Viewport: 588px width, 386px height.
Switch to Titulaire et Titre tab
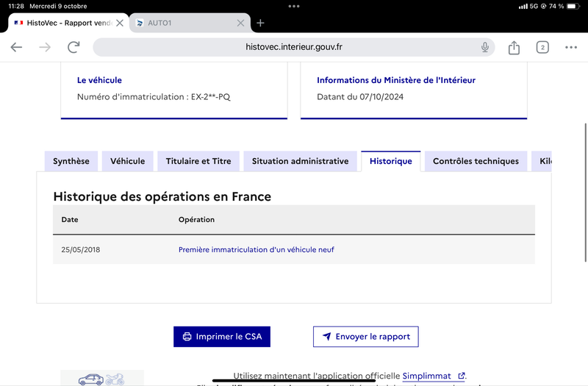coord(198,161)
